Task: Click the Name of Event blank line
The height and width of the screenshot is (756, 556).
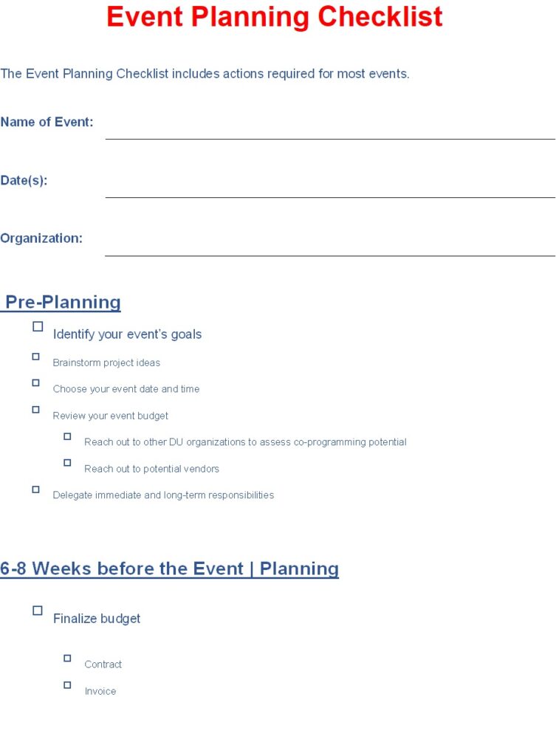Action: [x=330, y=138]
